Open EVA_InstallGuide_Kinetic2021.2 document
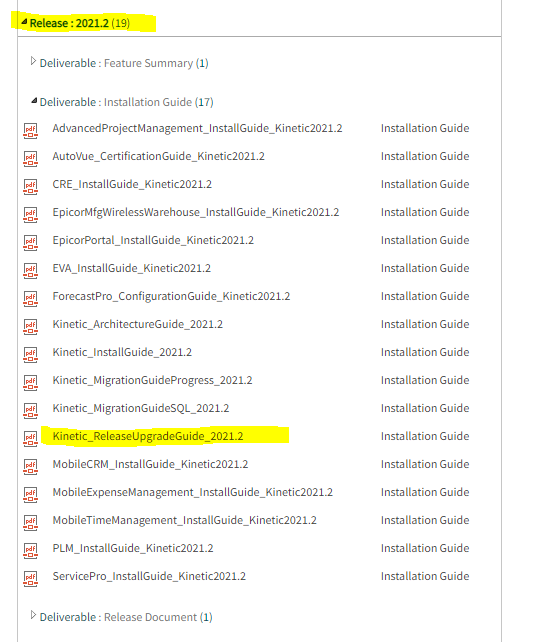Viewport: 549px width, 642px height. click(131, 268)
